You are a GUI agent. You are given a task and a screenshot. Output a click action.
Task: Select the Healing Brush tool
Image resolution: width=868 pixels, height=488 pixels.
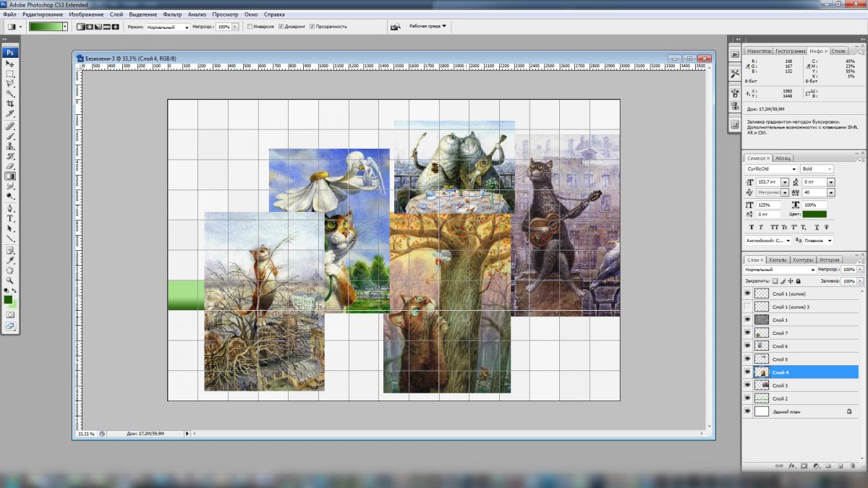tap(10, 126)
